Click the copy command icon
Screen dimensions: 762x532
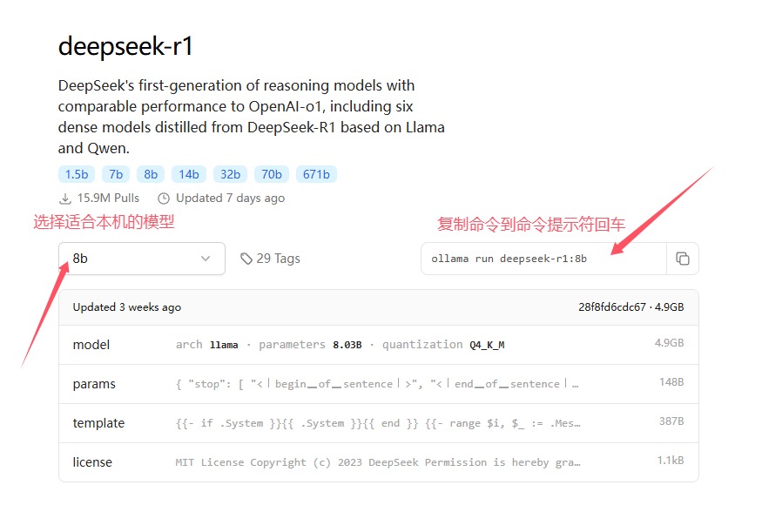click(683, 259)
